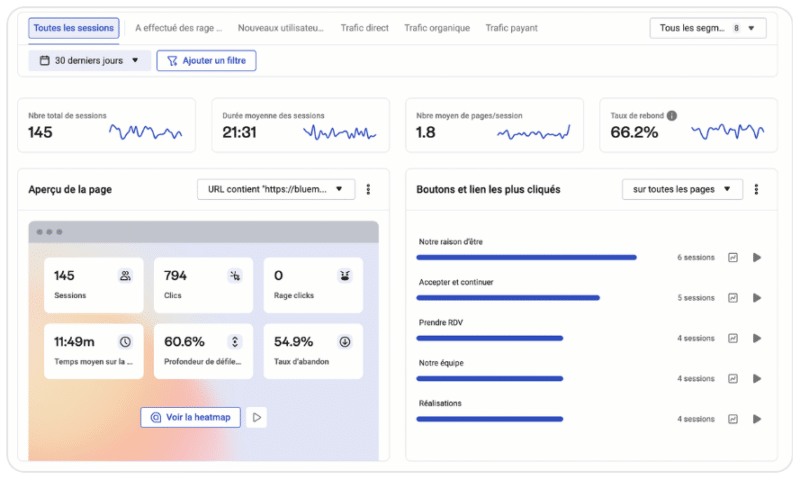
Task: Expand the Tous les segments dropdown
Action: [707, 28]
